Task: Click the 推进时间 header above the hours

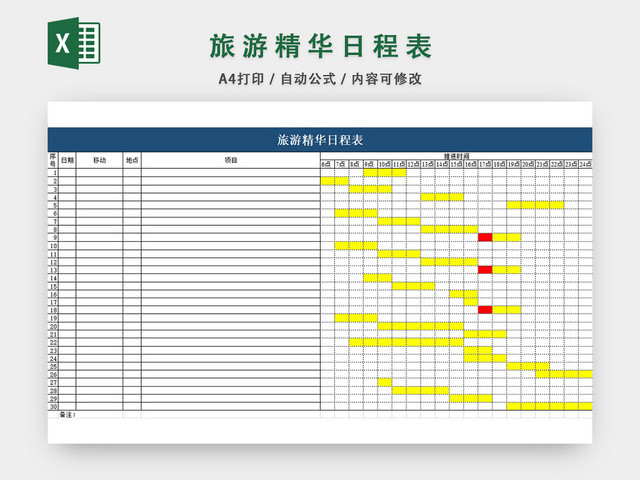Action: tap(456, 156)
